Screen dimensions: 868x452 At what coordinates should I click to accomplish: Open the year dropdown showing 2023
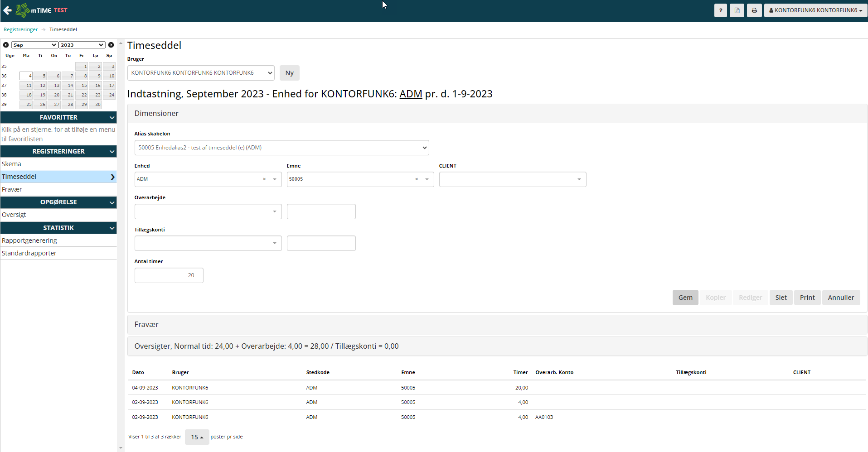pyautogui.click(x=82, y=44)
